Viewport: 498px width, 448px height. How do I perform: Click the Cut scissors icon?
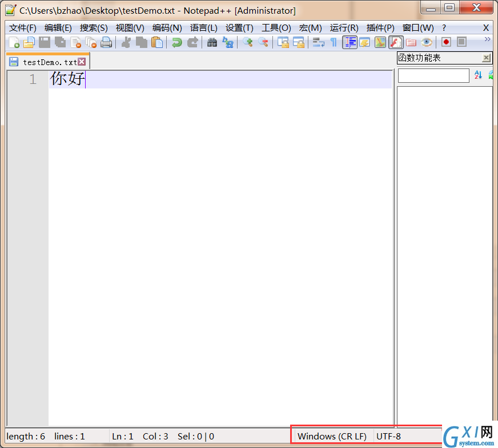point(126,42)
